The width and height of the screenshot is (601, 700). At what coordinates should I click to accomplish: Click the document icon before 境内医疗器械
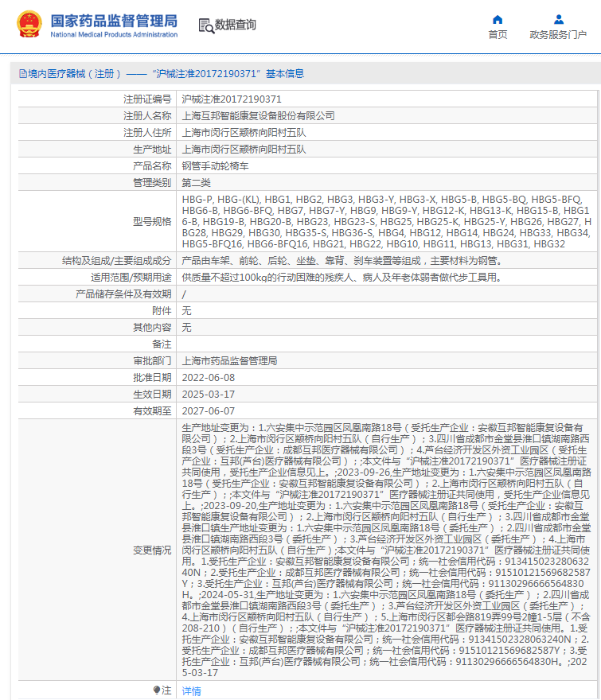pyautogui.click(x=23, y=74)
